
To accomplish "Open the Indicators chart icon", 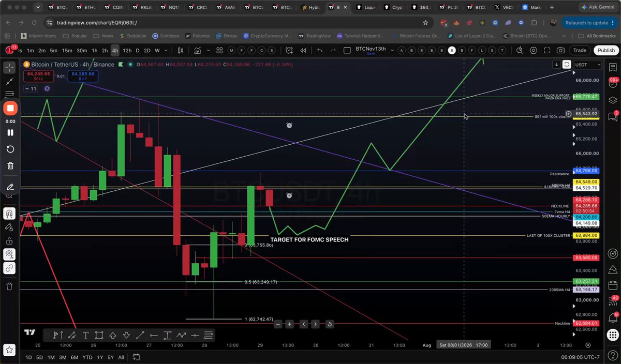I will click(198, 50).
